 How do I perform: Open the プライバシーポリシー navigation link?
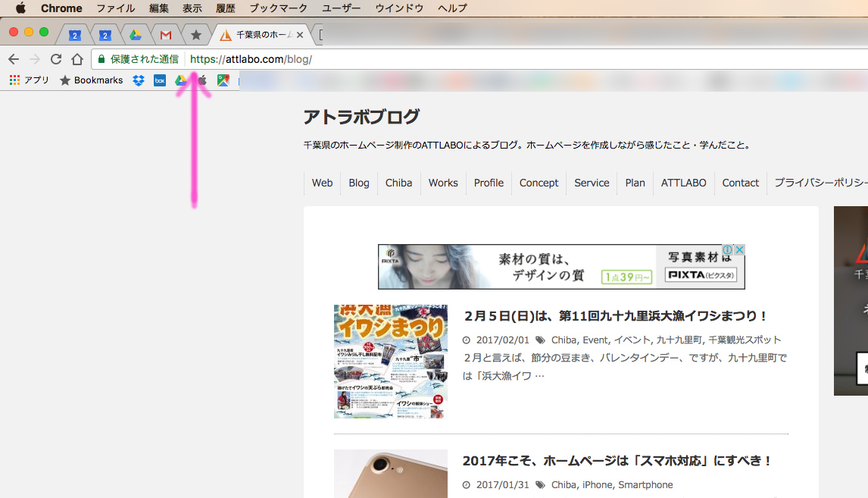820,183
